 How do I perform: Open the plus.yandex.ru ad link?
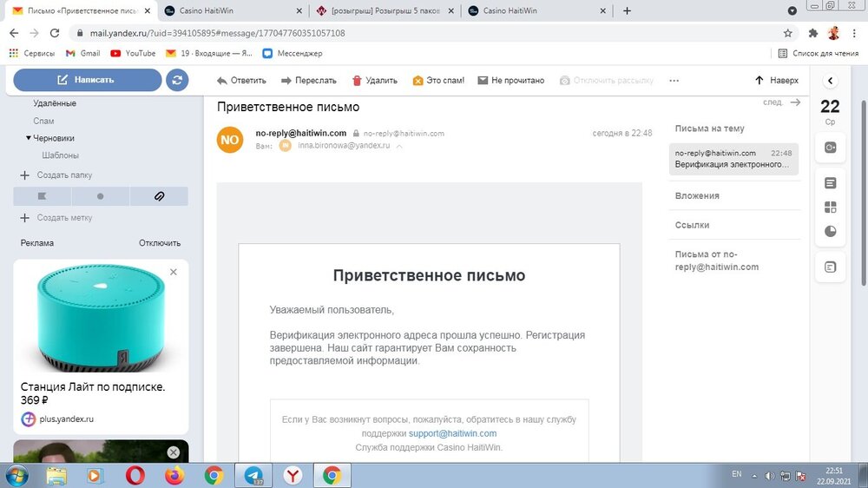coord(66,419)
